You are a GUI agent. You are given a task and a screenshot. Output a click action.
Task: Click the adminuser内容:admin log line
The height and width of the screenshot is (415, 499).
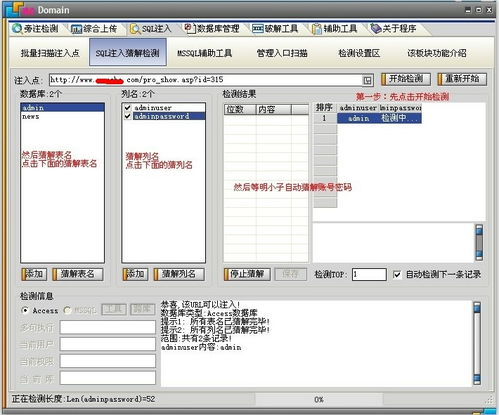tap(201, 347)
